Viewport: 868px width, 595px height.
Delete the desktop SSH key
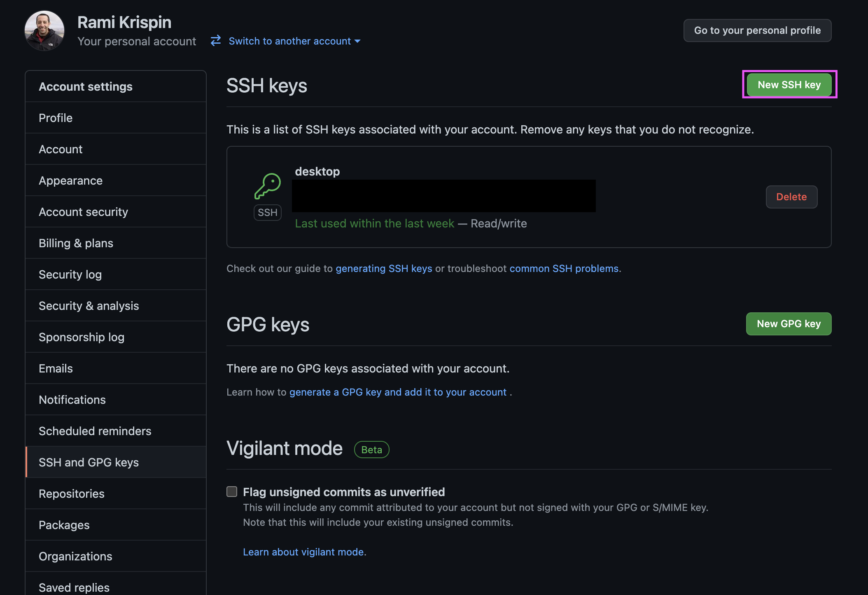791,197
